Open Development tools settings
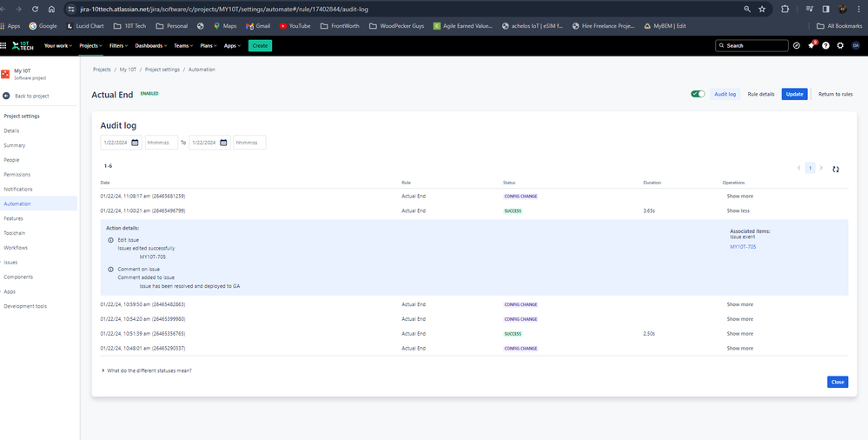Screen dimensions: 868x440 point(25,306)
